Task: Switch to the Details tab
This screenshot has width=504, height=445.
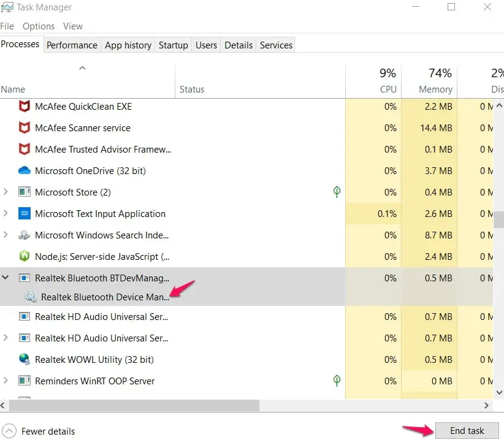Action: [x=239, y=45]
